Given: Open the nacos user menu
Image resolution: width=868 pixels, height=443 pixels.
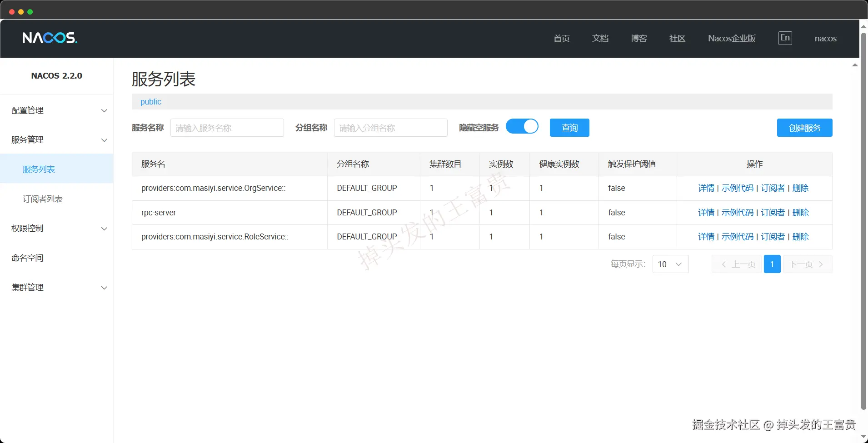Looking at the screenshot, I should tap(825, 39).
